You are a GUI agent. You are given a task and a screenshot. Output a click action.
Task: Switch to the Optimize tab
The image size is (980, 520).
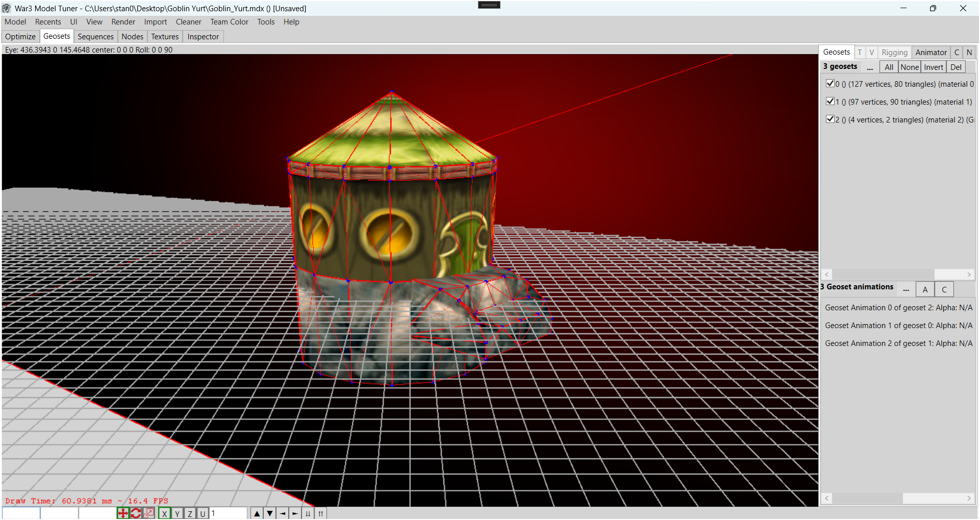[x=20, y=37]
